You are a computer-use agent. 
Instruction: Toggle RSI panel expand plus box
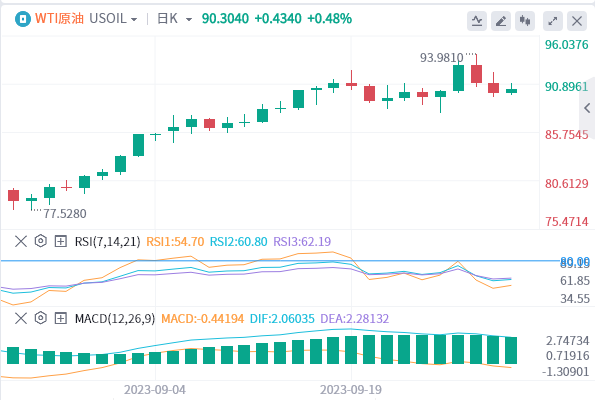(x=61, y=241)
